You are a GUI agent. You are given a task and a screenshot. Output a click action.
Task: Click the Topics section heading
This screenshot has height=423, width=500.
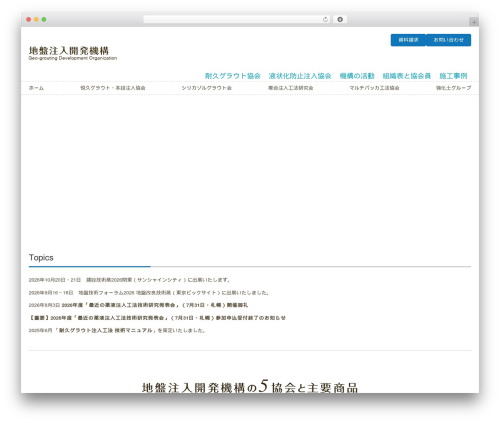pyautogui.click(x=41, y=258)
